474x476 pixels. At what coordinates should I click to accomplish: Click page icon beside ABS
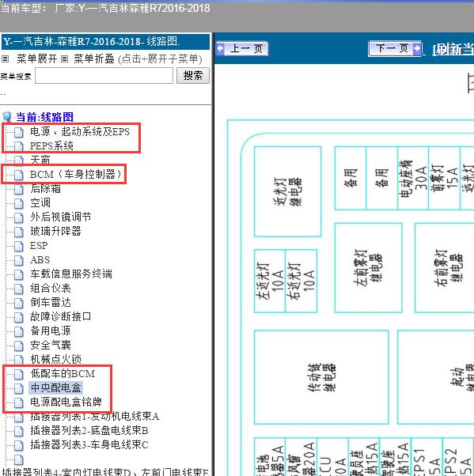18,260
